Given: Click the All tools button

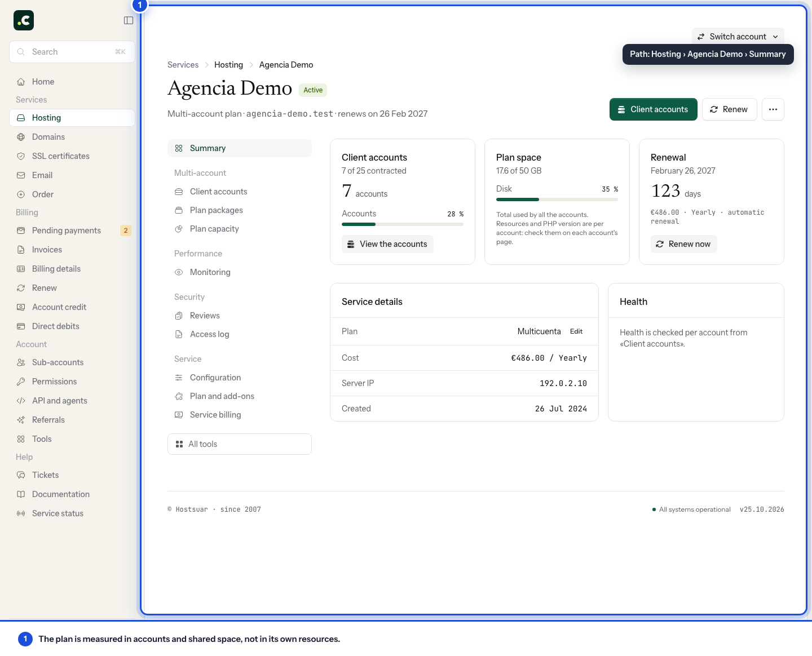Looking at the screenshot, I should tap(240, 444).
